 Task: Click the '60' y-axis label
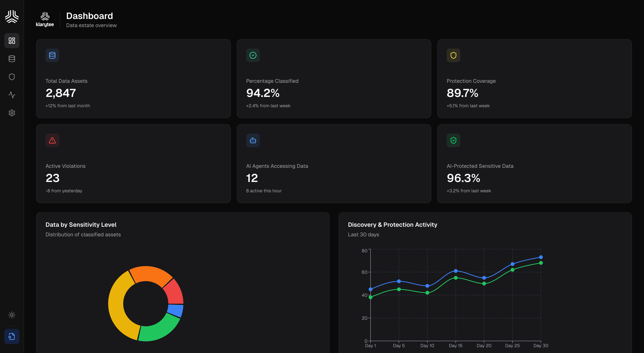pos(365,272)
